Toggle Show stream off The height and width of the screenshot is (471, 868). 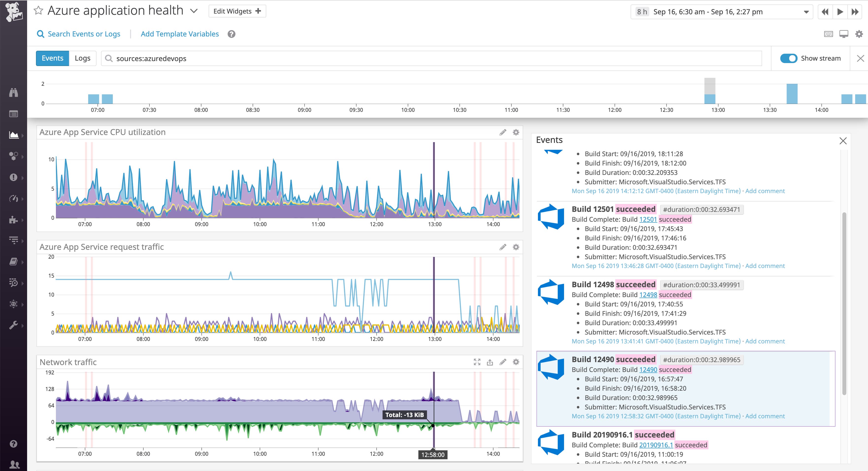(x=788, y=58)
